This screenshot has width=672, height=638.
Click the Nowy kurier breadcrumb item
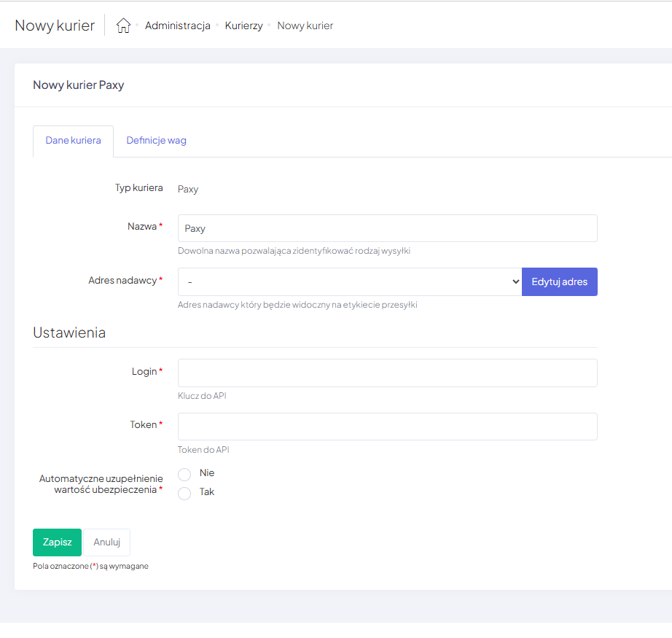coord(305,26)
